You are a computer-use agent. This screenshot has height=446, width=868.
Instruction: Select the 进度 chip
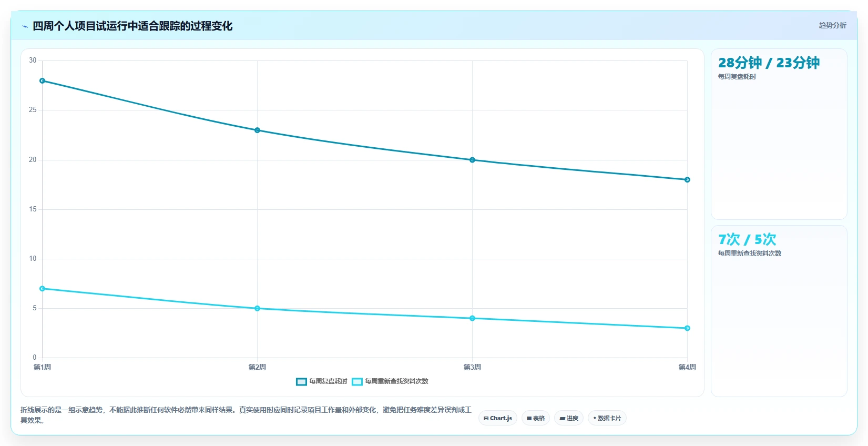point(569,418)
